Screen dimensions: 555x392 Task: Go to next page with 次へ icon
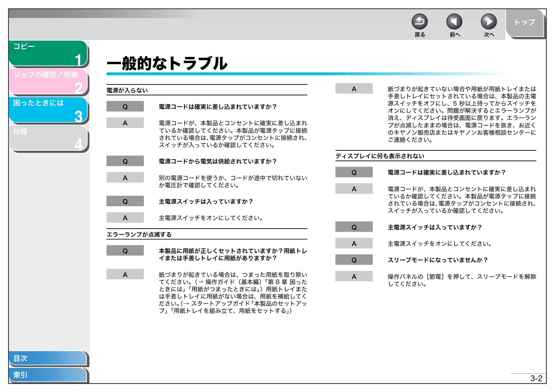pos(489,22)
